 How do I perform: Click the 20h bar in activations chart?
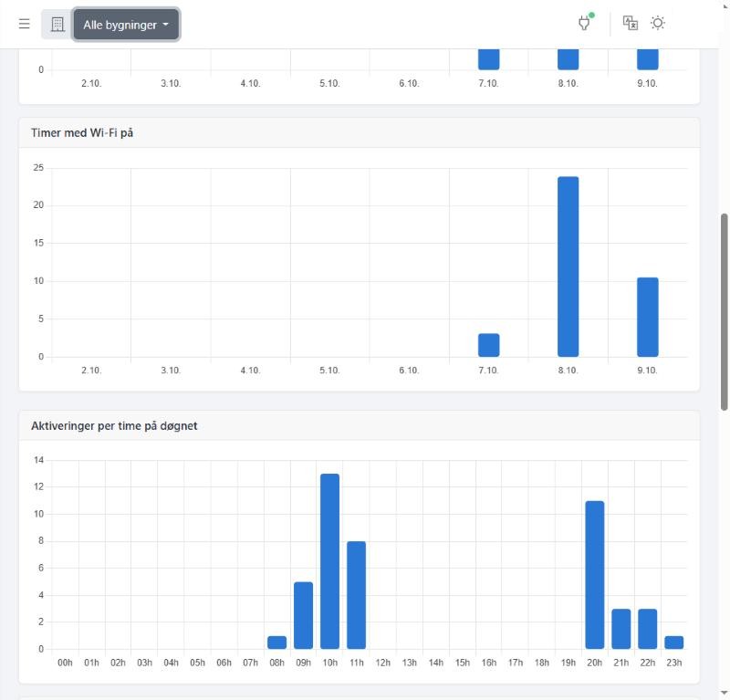pyautogui.click(x=595, y=575)
